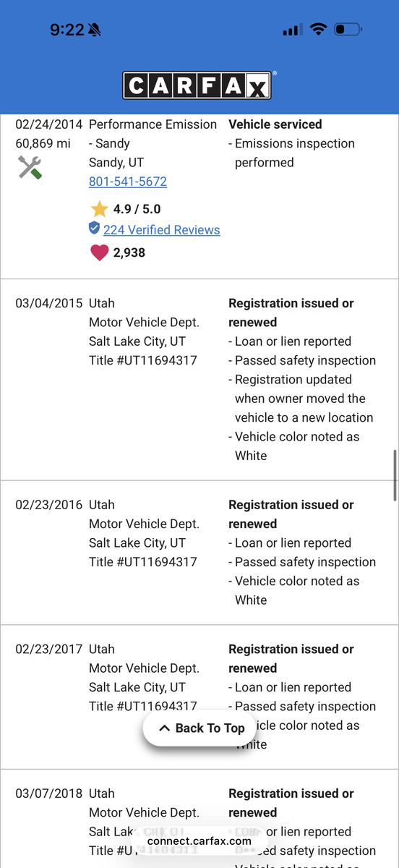Screen dimensions: 399x868
Task: Tap Performance Emission - Sandy shop name
Action: 153,134
